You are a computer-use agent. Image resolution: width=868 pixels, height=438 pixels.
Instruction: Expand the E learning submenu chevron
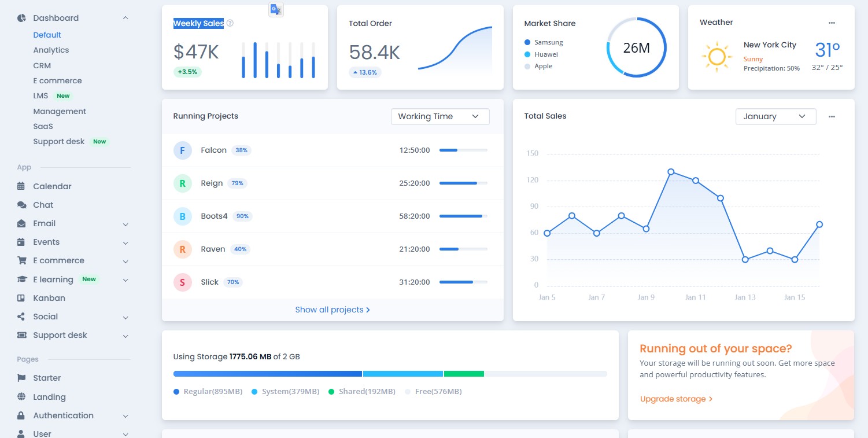click(x=125, y=280)
